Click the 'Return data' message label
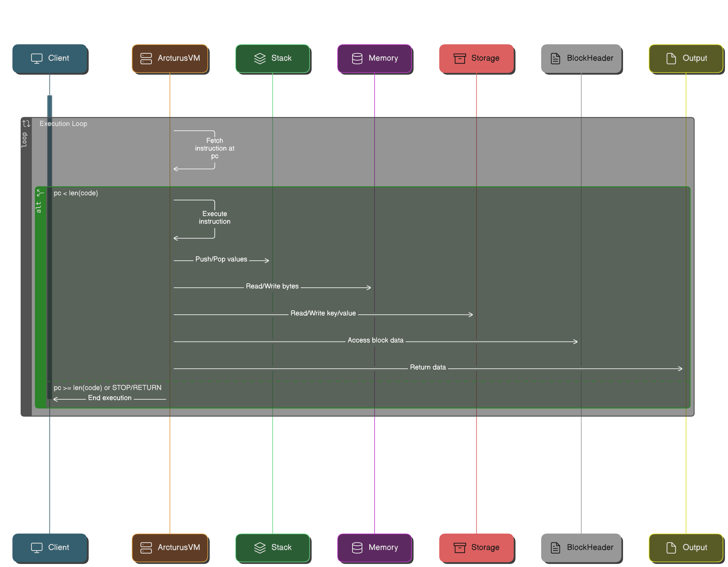The width and height of the screenshot is (728, 567). (x=428, y=367)
